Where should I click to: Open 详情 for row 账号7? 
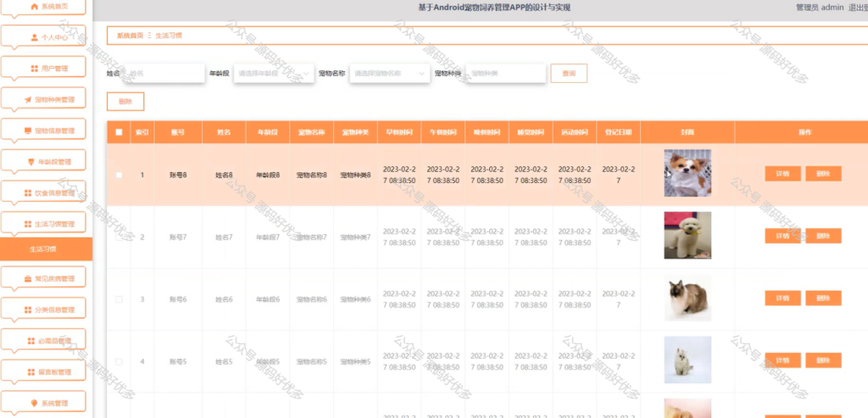(x=782, y=236)
